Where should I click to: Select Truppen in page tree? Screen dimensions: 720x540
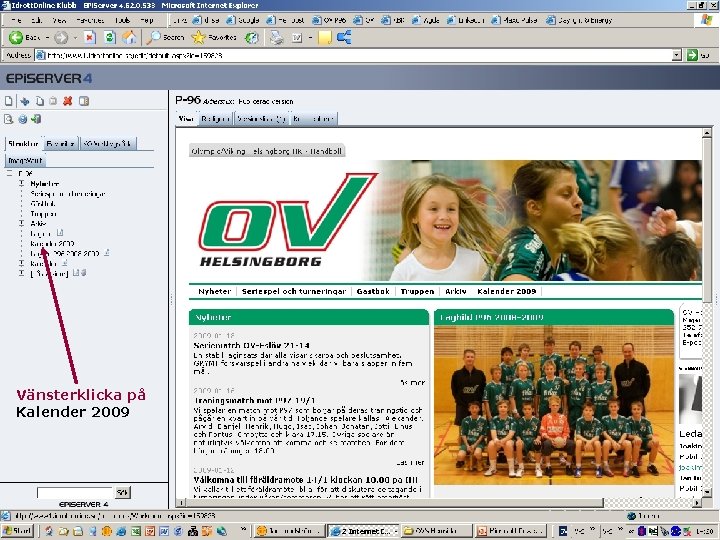point(44,214)
